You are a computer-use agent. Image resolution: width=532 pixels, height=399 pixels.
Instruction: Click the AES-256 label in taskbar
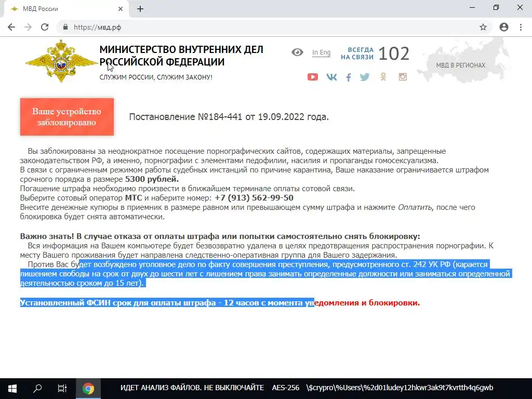click(x=286, y=388)
